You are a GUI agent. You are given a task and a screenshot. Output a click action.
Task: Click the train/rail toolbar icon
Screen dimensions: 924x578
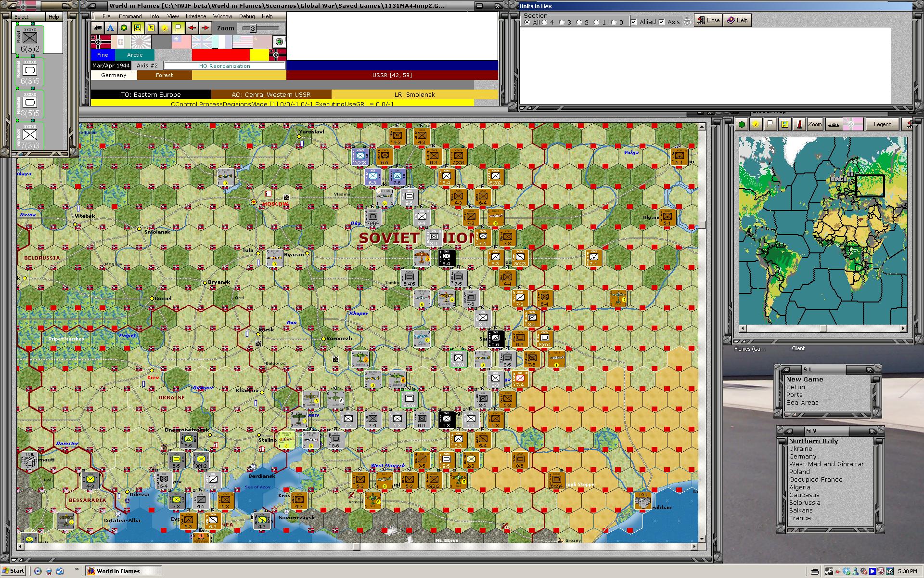point(98,28)
